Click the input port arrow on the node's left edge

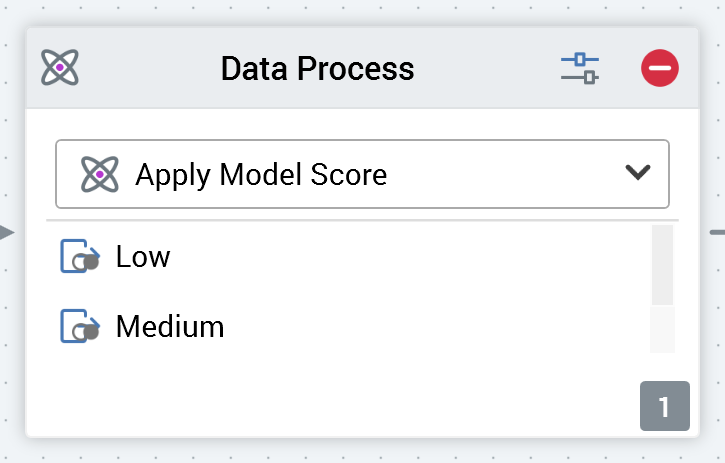(x=7, y=233)
